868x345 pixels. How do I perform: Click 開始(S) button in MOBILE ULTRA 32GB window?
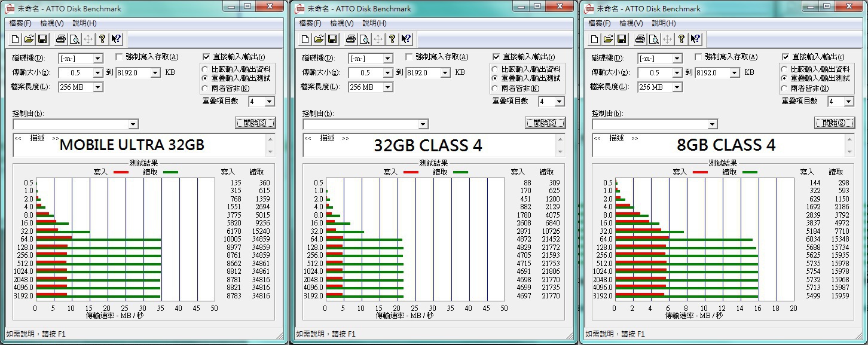click(255, 123)
